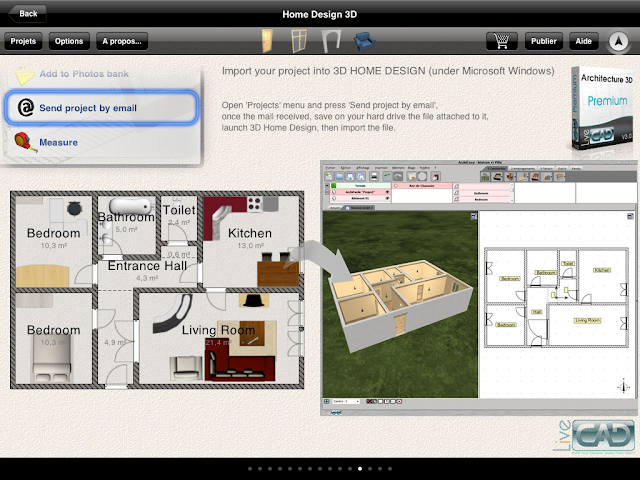Click the Toilet room label

[x=179, y=210]
